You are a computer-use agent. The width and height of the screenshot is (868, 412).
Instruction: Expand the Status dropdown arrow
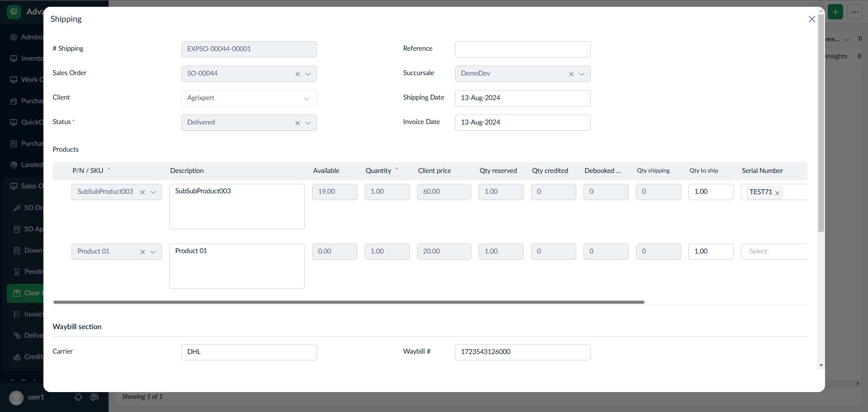pyautogui.click(x=308, y=123)
